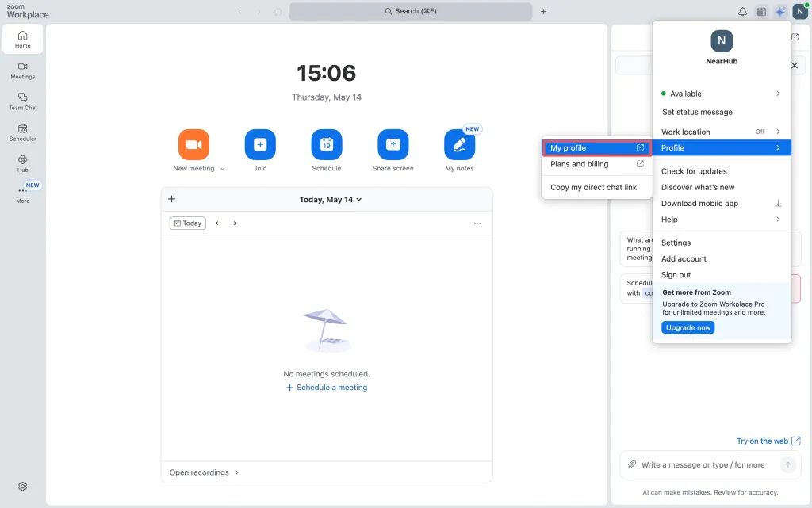812x508 pixels.
Task: Click the NearHub name in profile menu
Action: click(x=722, y=61)
